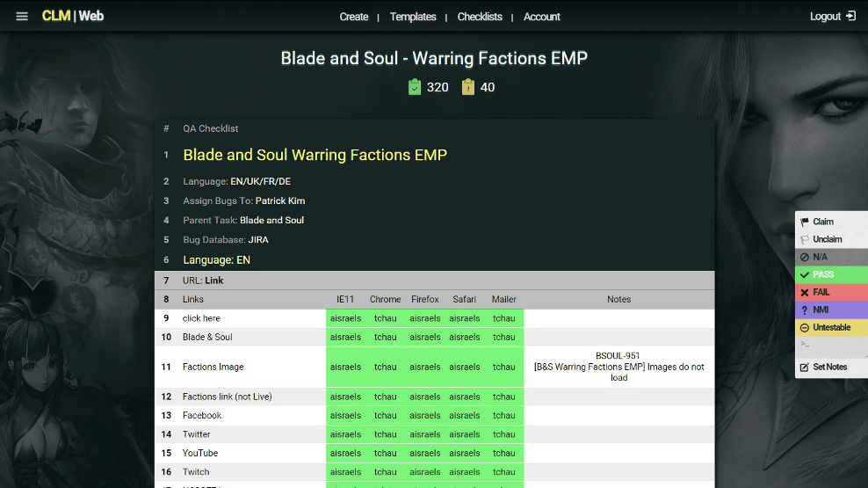Click the yellow pending clipboard icon
The image size is (868, 488).
pos(468,87)
